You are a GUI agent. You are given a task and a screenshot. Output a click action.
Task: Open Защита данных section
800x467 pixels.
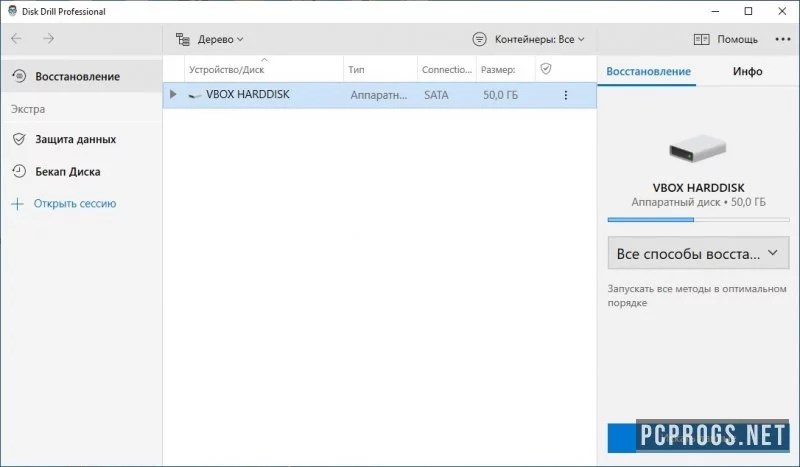point(76,139)
